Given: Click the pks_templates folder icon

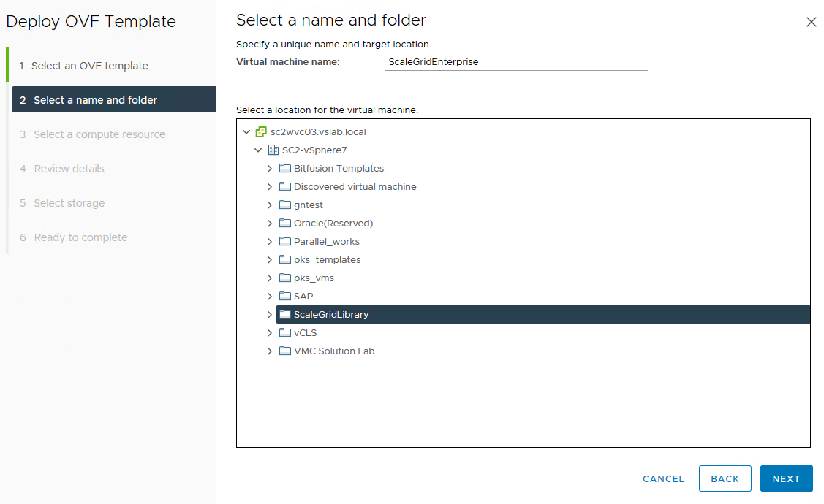Looking at the screenshot, I should [x=285, y=260].
